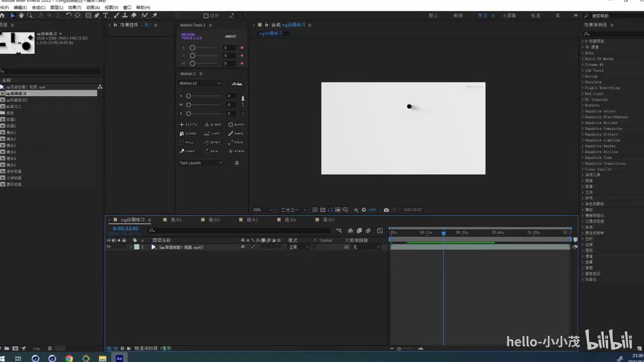Viewport: 644px width, 362px height.
Task: Select the Zoom magnifier tool
Action: 30,16
